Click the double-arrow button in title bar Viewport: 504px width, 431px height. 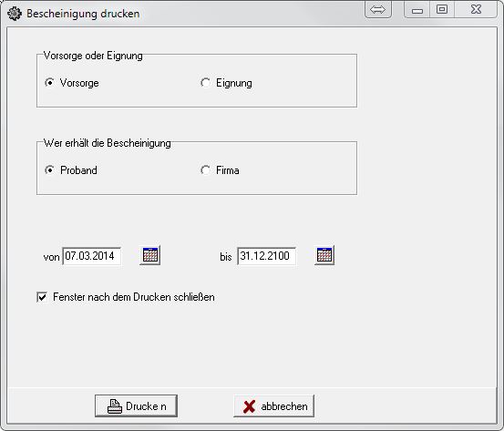pos(378,9)
